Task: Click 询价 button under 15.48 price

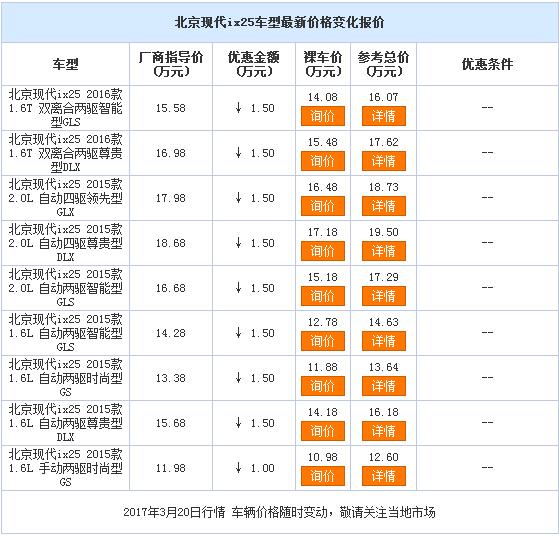Action: click(323, 161)
